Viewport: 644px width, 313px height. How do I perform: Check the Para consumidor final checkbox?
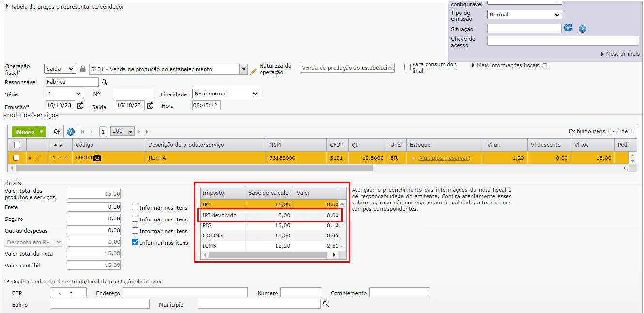407,67
